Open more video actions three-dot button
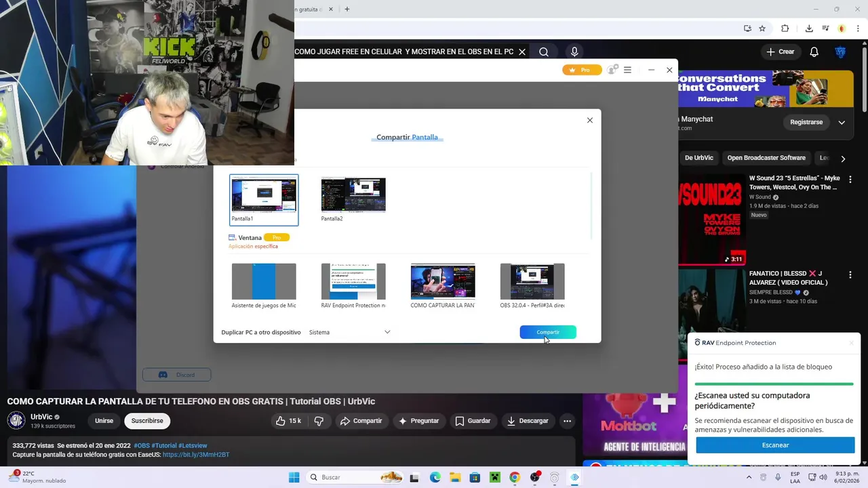Image resolution: width=868 pixels, height=488 pixels. coord(567,421)
